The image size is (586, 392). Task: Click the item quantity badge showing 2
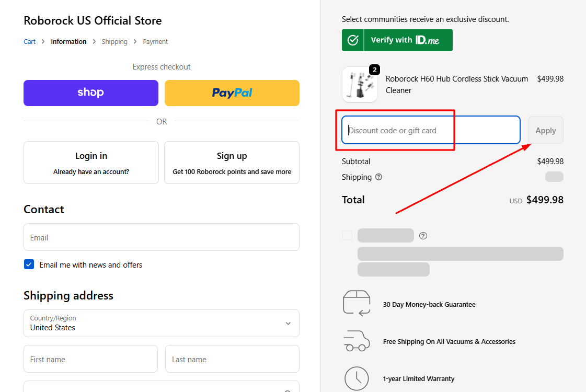pyautogui.click(x=374, y=69)
